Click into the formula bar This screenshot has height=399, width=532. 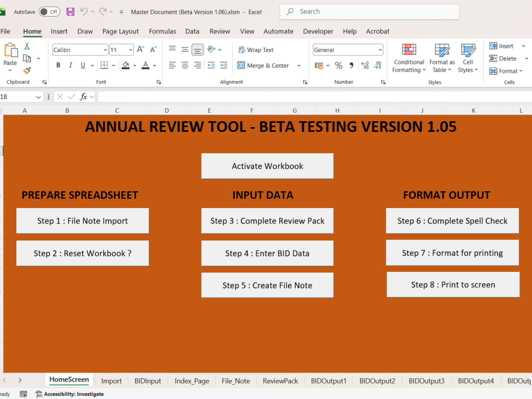314,97
